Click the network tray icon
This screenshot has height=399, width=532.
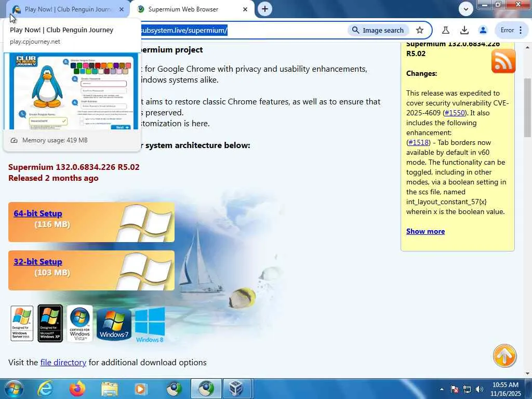(x=467, y=389)
